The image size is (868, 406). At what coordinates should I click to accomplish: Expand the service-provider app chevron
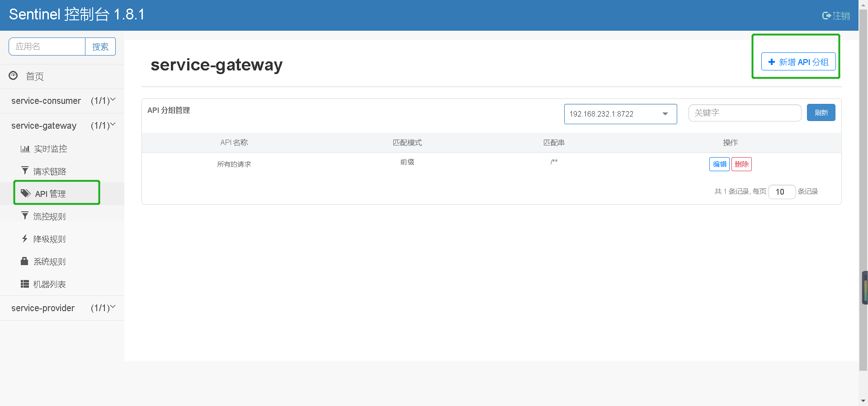click(113, 307)
